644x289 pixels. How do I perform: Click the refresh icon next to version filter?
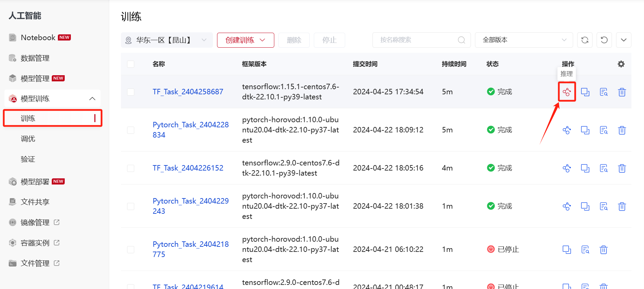click(x=585, y=40)
